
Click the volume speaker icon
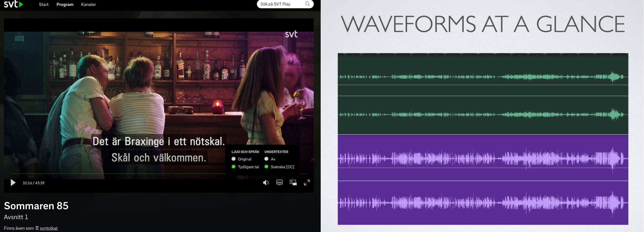click(x=266, y=183)
